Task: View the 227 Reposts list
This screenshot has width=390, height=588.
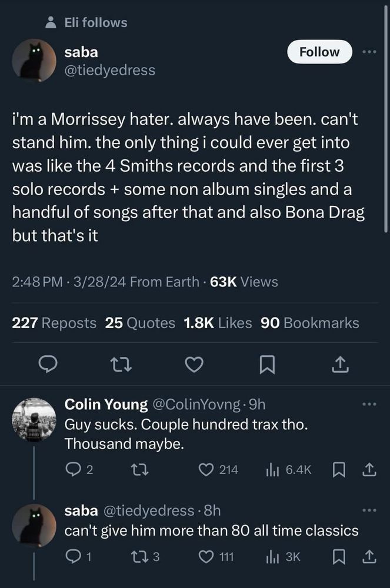Action: pos(54,323)
